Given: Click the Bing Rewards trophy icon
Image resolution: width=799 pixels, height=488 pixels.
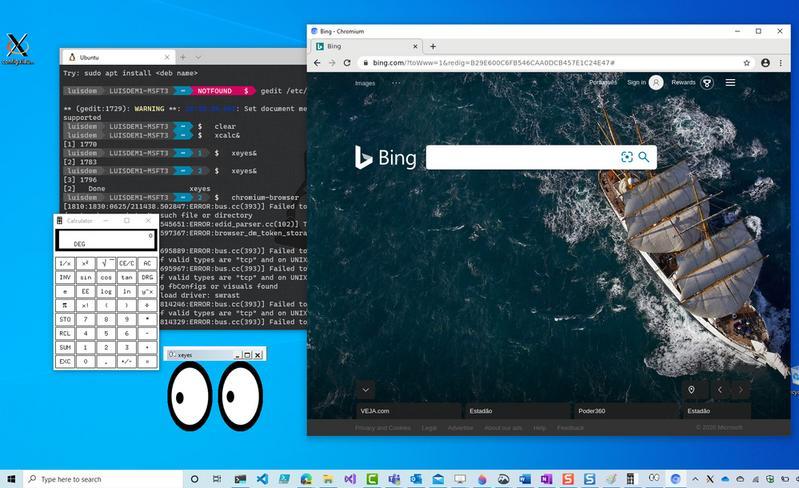Looking at the screenshot, I should point(707,83).
